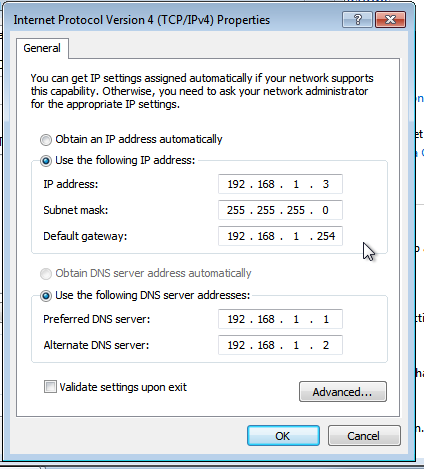The width and height of the screenshot is (424, 469).
Task: Open the General tab
Action: pyautogui.click(x=42, y=48)
